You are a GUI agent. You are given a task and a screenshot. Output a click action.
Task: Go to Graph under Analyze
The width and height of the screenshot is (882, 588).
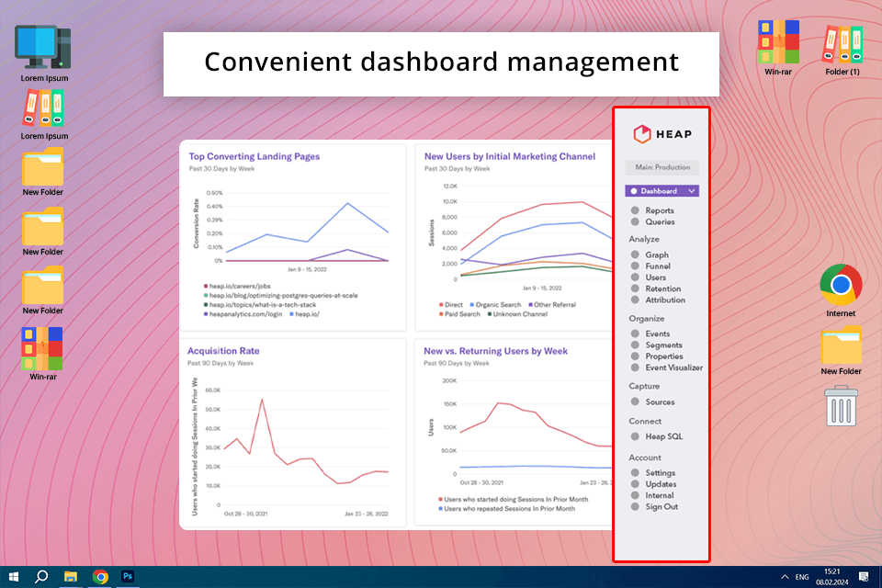656,254
